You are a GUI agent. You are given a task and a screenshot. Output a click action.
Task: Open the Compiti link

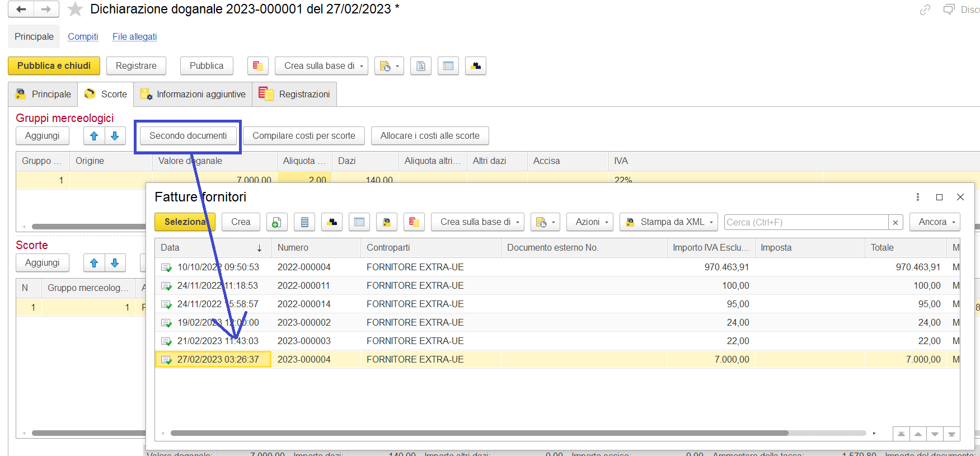(83, 36)
